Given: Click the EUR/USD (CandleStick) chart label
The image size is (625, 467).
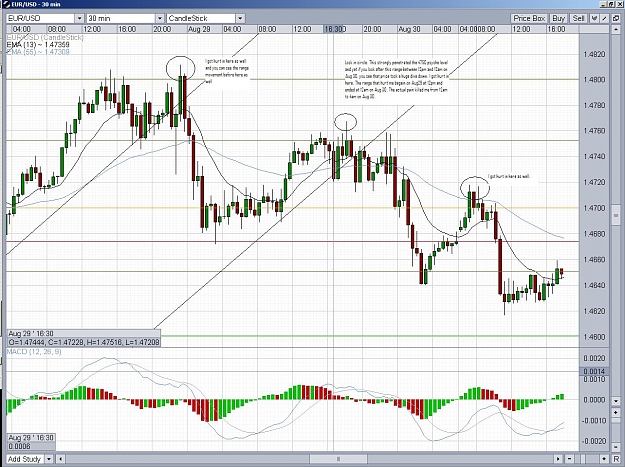Looking at the screenshot, I should click(45, 37).
